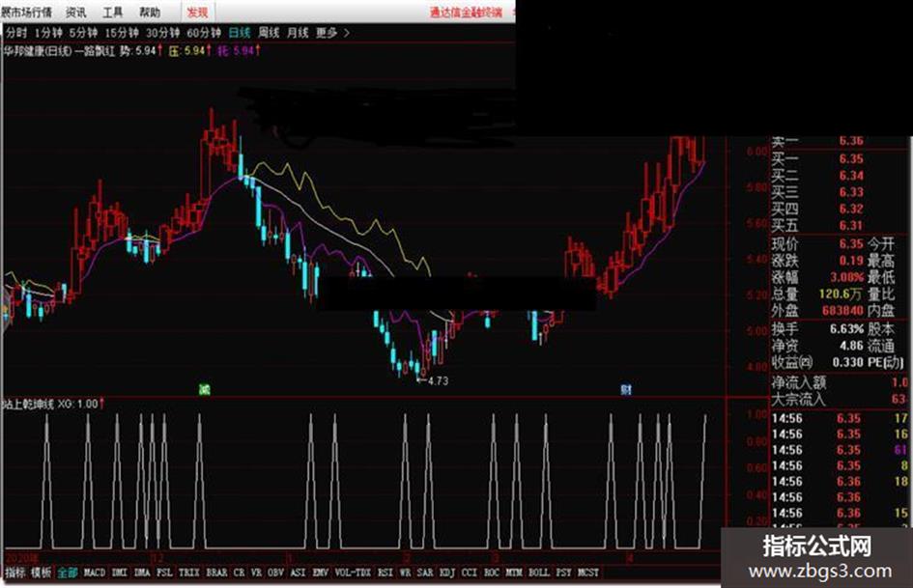Click the 现价 6.35 value
Image resolution: width=913 pixels, height=588 pixels.
pyautogui.click(x=851, y=243)
